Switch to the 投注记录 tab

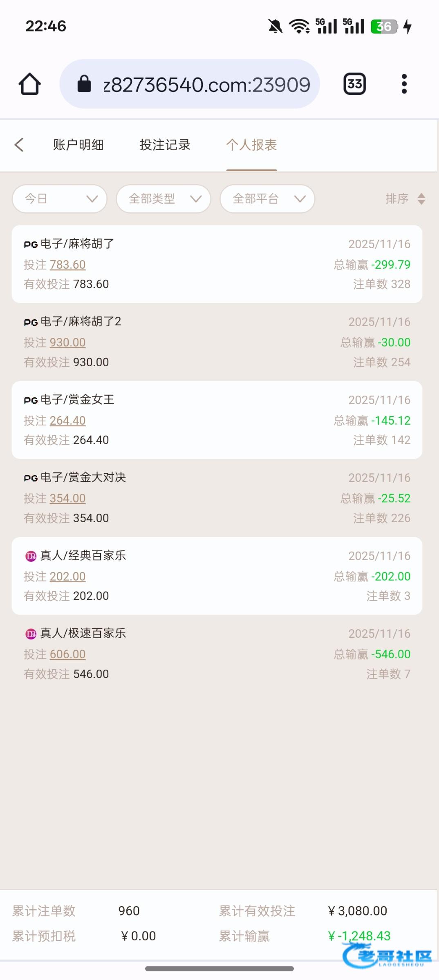coord(165,145)
